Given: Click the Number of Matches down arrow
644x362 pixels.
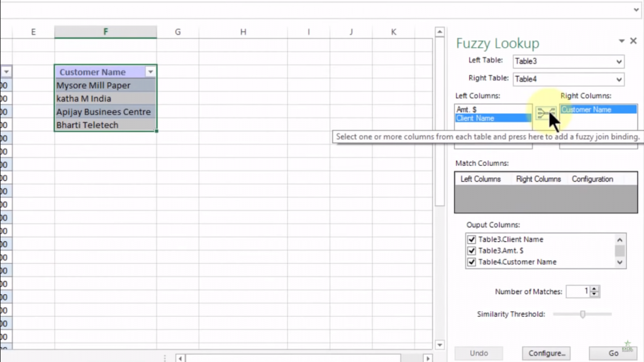Looking at the screenshot, I should (594, 294).
